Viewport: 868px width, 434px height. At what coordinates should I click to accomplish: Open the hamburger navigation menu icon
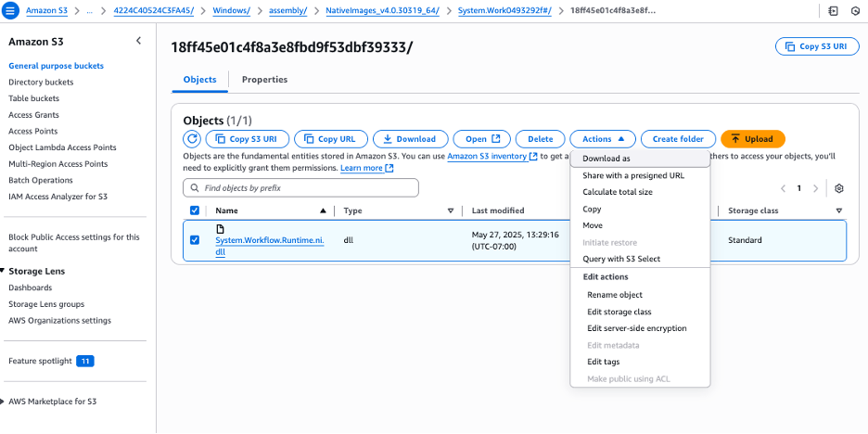(10, 10)
